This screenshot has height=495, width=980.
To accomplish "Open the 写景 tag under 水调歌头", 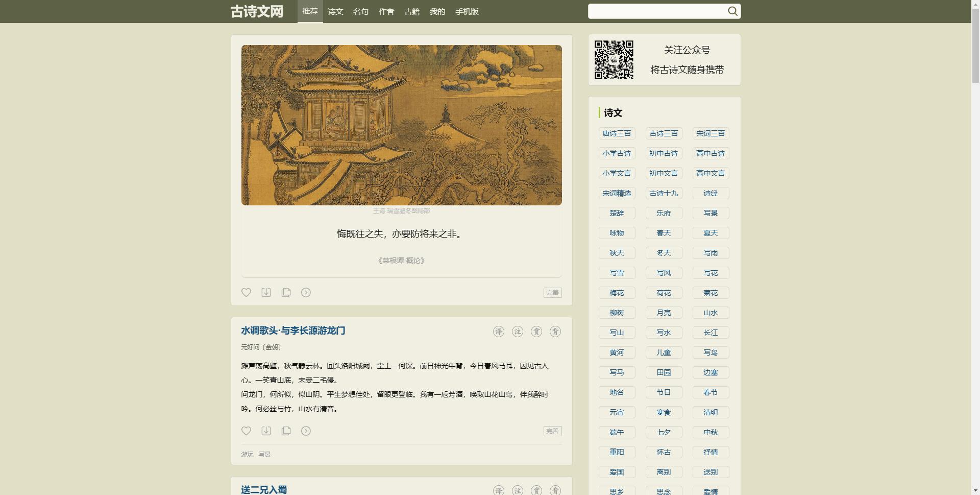I will click(264, 454).
